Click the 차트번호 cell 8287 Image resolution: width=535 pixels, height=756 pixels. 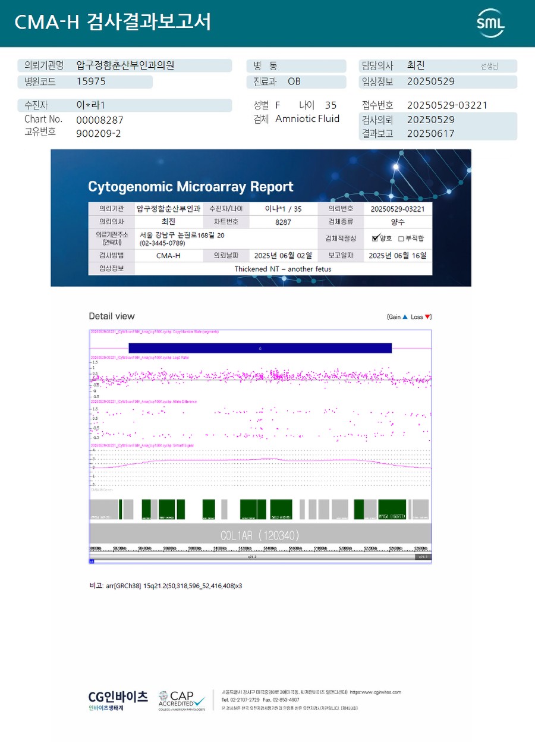click(x=284, y=222)
